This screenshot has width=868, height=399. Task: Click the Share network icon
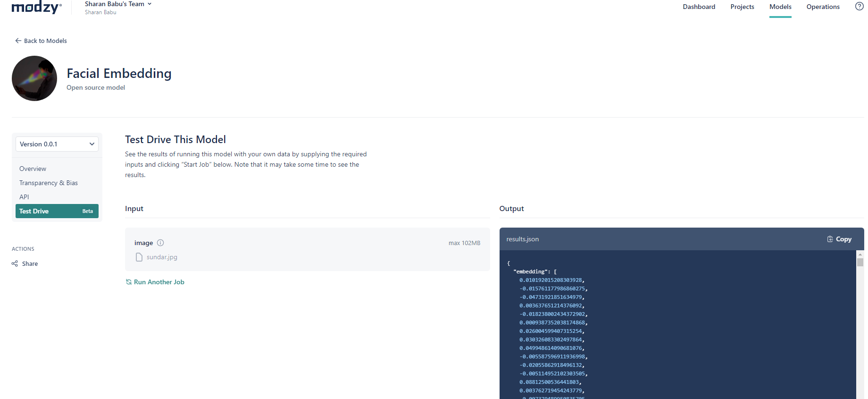pyautogui.click(x=15, y=263)
